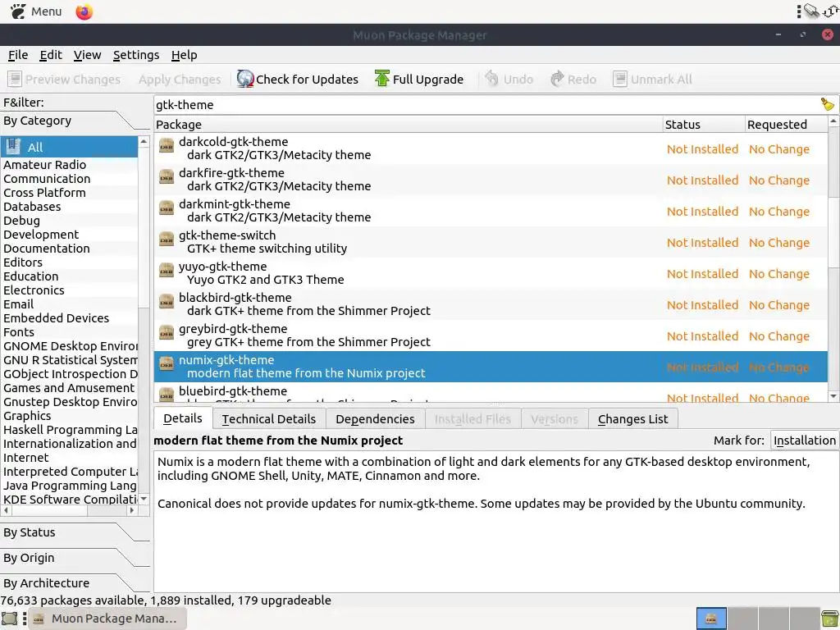This screenshot has width=840, height=630.
Task: Click the Preview Changes icon
Action: point(15,79)
